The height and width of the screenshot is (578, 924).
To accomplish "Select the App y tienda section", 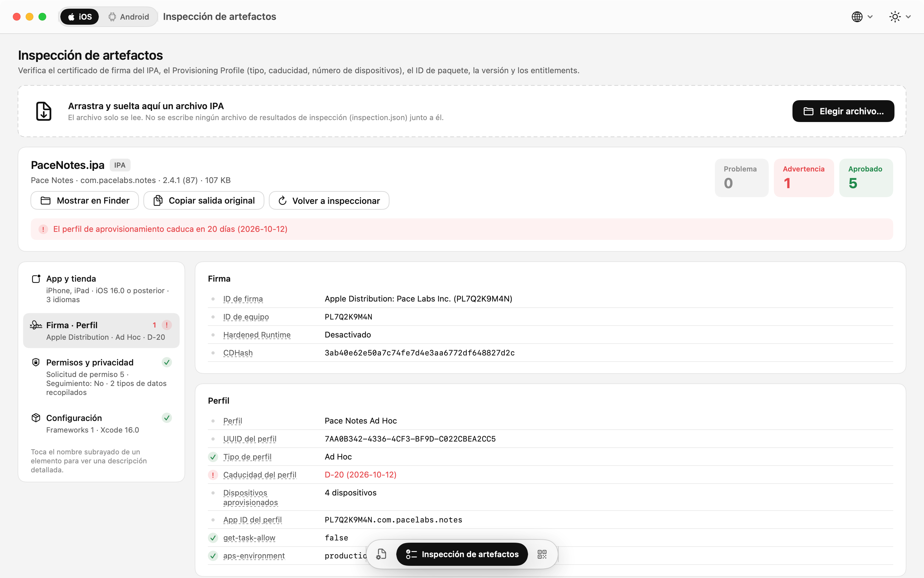I will point(101,289).
